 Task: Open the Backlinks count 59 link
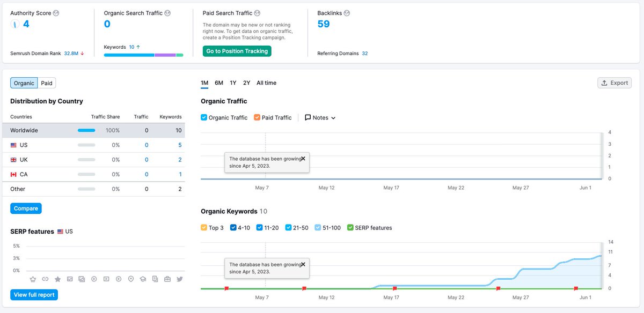tap(324, 24)
